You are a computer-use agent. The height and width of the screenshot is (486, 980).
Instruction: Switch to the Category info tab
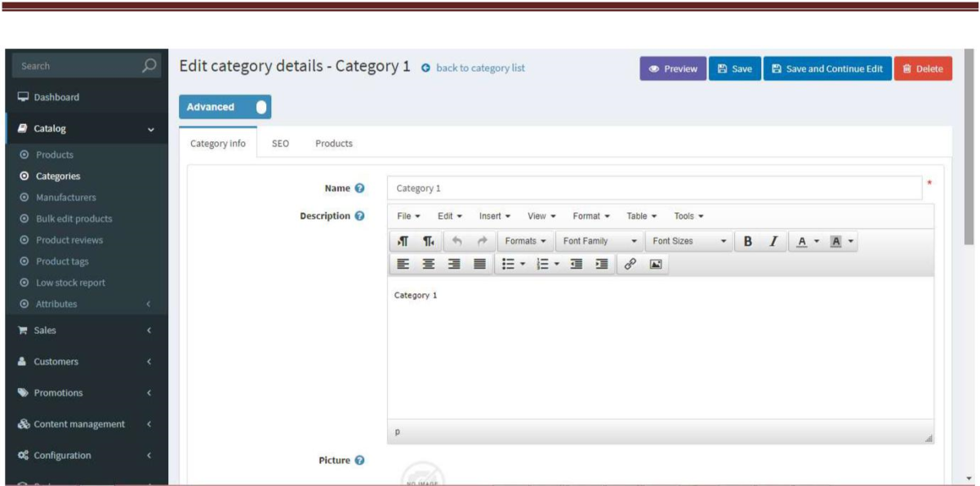[x=218, y=143]
